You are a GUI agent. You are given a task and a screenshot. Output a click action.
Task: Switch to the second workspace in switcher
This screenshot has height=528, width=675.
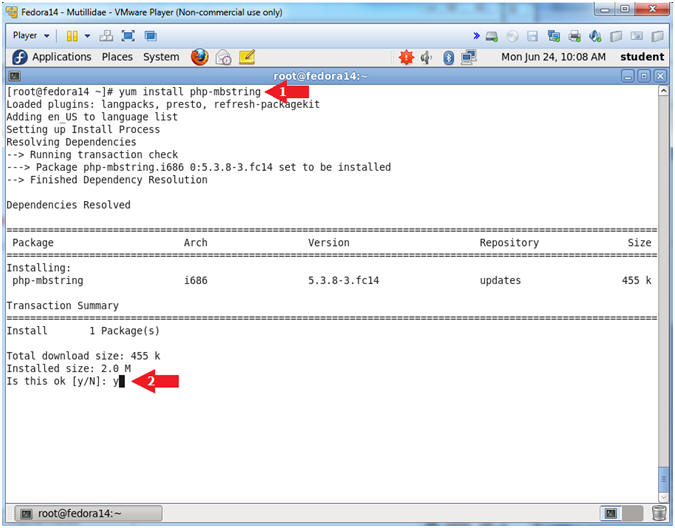(632, 513)
